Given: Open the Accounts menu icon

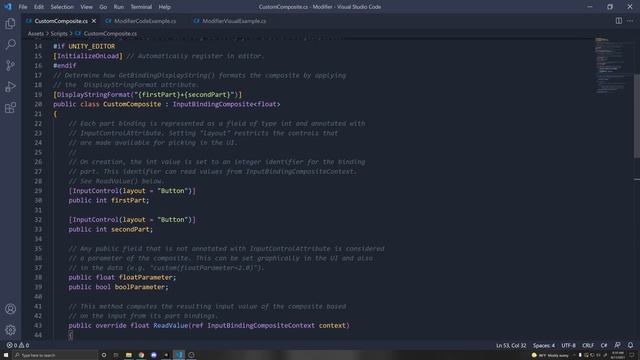Looking at the screenshot, I should (x=11, y=309).
